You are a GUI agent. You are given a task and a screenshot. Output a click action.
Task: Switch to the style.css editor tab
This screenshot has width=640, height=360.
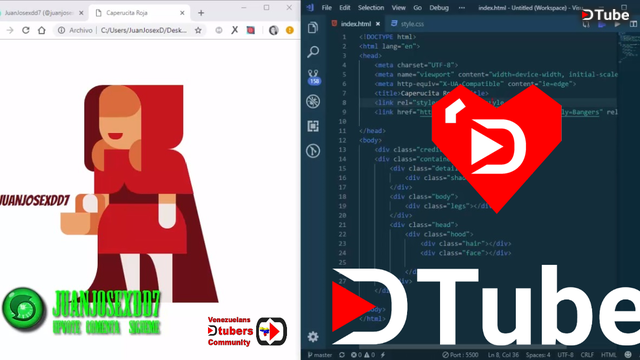tap(407, 24)
